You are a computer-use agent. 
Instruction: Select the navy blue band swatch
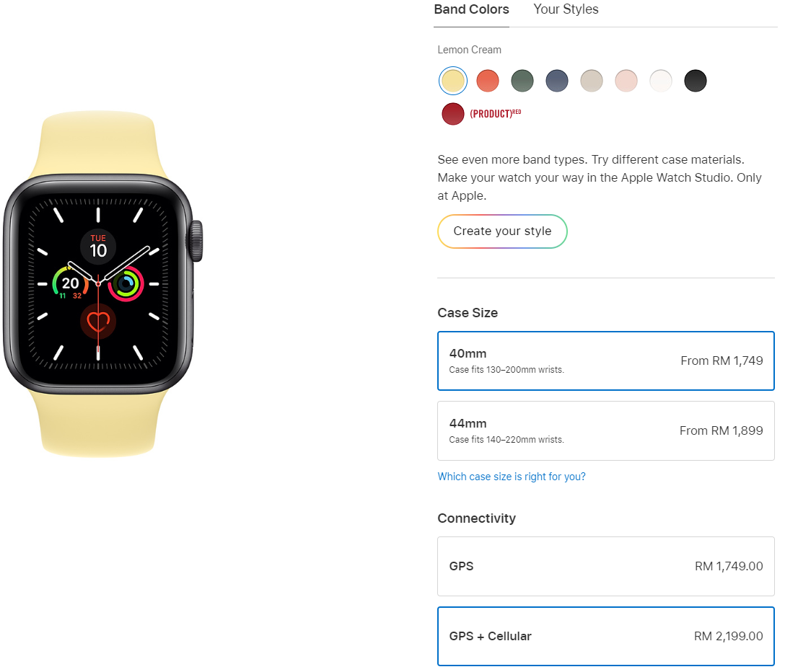(x=557, y=81)
